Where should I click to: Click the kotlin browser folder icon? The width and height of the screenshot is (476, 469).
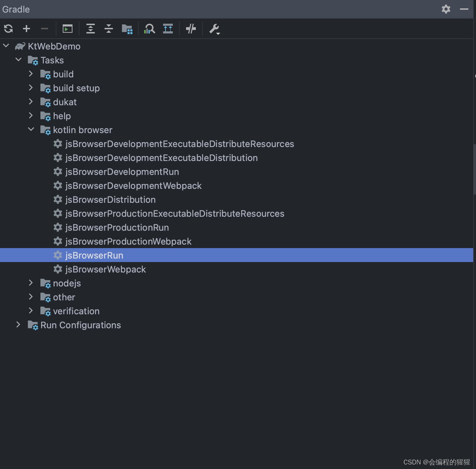pyautogui.click(x=46, y=130)
